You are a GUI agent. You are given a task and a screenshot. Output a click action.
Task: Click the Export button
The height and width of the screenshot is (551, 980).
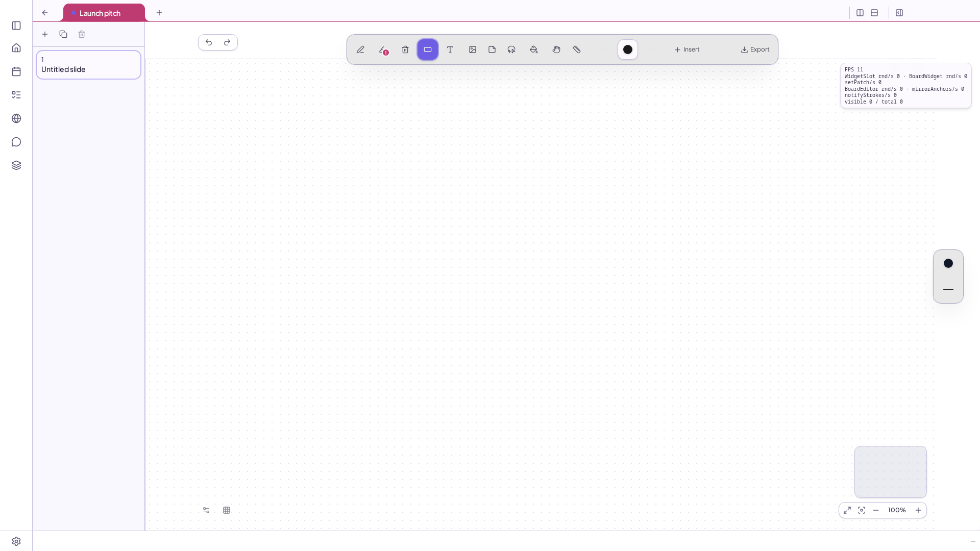755,49
